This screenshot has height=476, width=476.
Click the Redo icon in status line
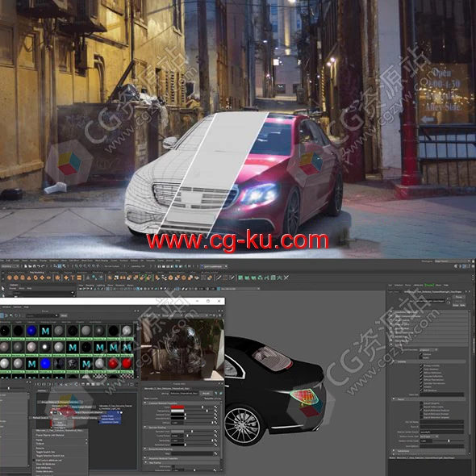pyautogui.click(x=43, y=266)
